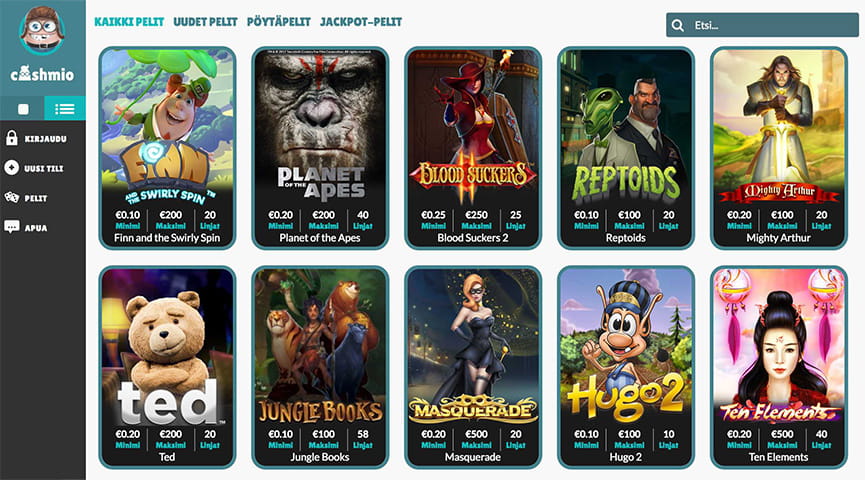
Task: Select the Kaikki Pelit tab
Action: coord(129,22)
